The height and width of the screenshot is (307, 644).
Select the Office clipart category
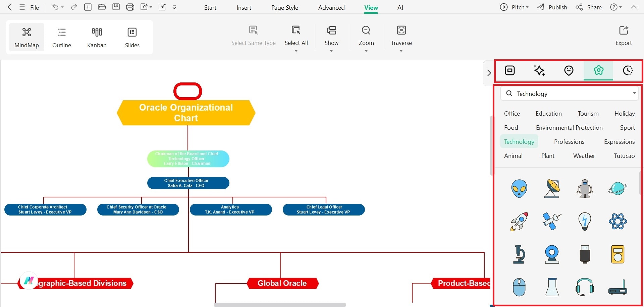point(512,114)
